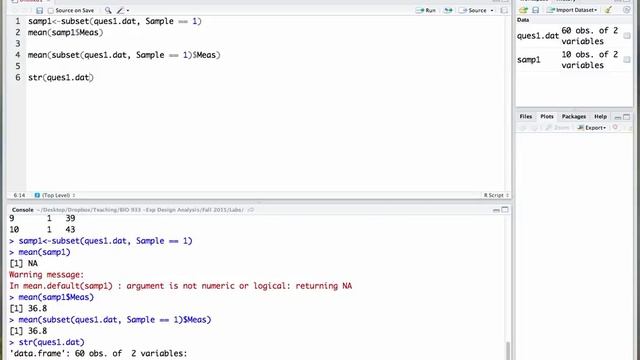Click the console line mean(samp1)
Screen dimensions: 640x360
44,252
